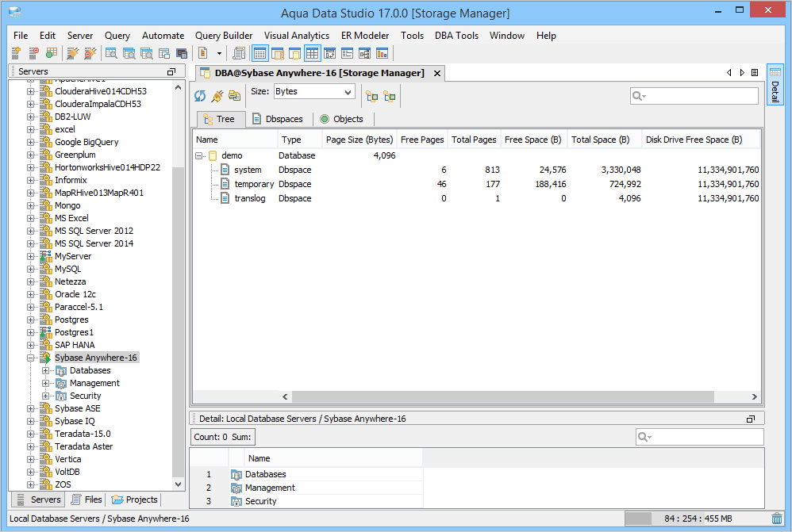The image size is (792, 532).
Task: Switch to the Files tab
Action: [x=87, y=499]
